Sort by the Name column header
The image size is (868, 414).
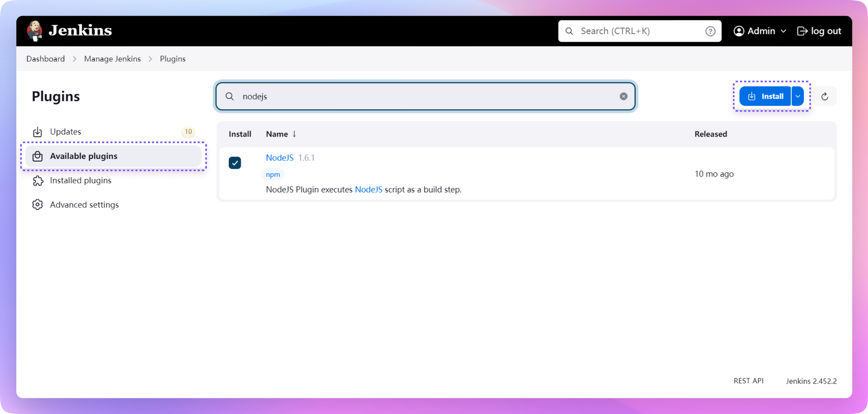coord(277,134)
